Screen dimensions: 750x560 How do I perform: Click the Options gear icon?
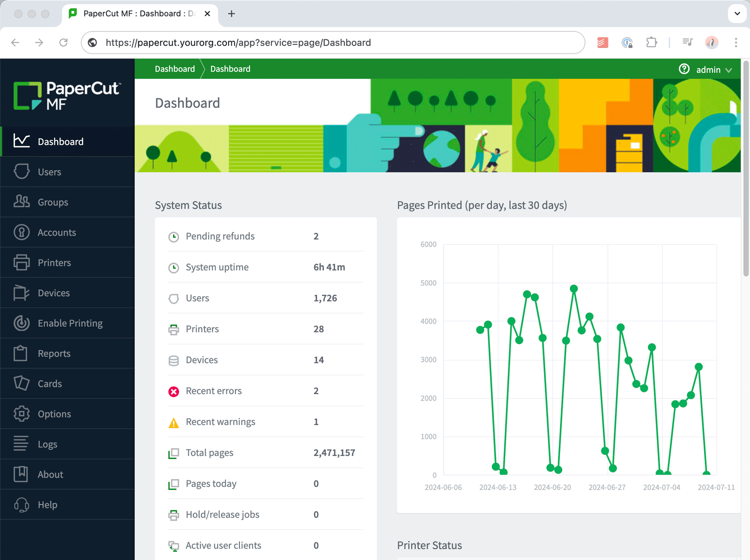point(22,413)
